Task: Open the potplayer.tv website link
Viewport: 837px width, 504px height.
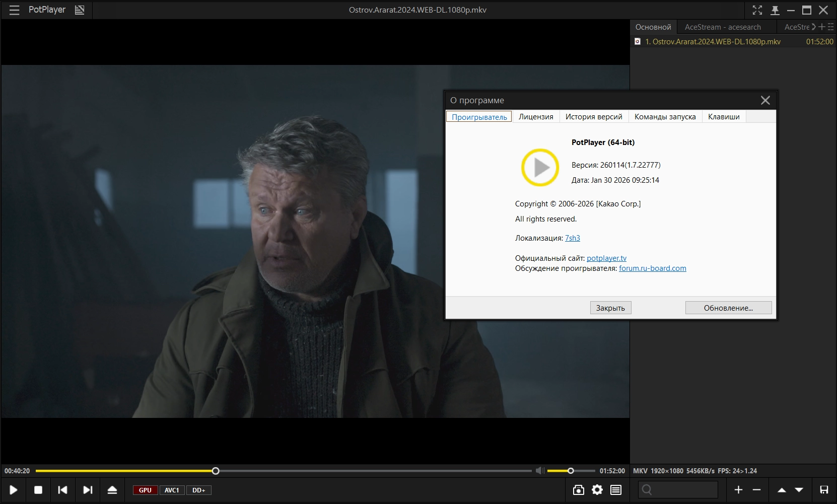Action: coord(606,258)
